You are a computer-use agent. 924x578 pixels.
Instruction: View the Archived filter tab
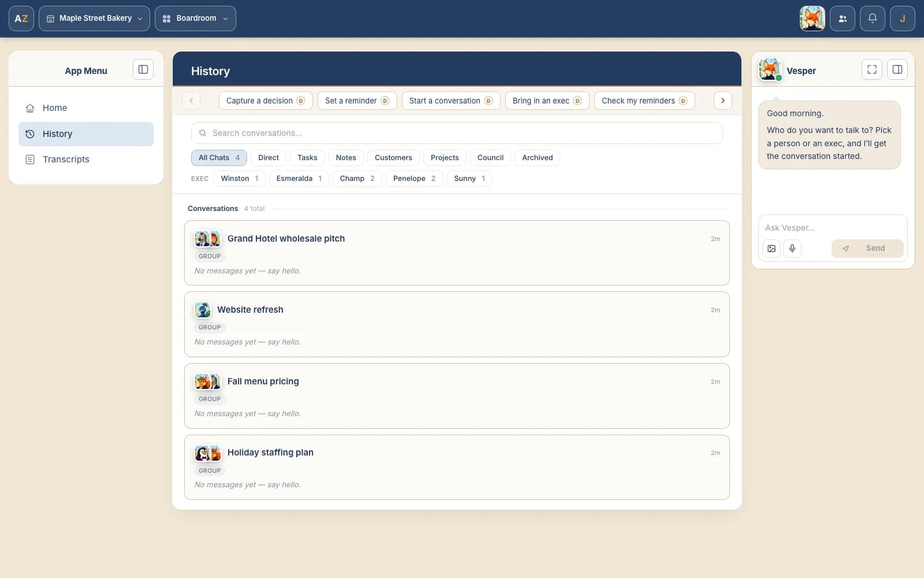click(x=537, y=158)
